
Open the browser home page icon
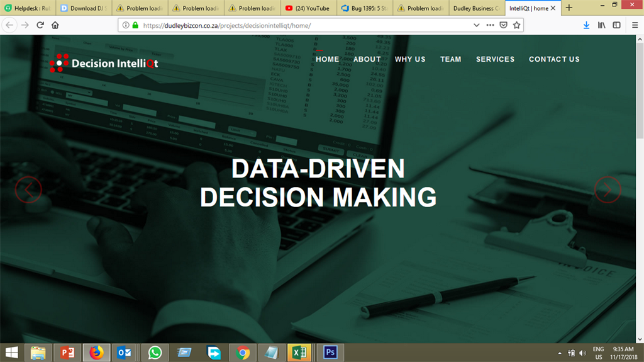pos(55,25)
